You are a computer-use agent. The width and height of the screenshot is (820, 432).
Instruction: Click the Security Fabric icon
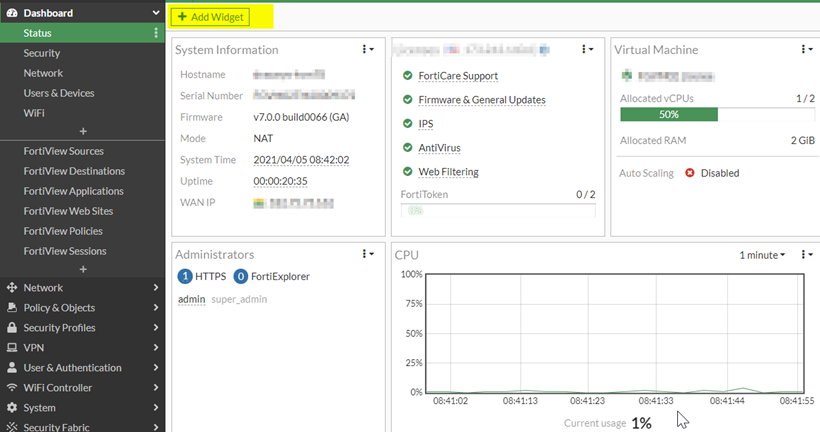coord(12,427)
